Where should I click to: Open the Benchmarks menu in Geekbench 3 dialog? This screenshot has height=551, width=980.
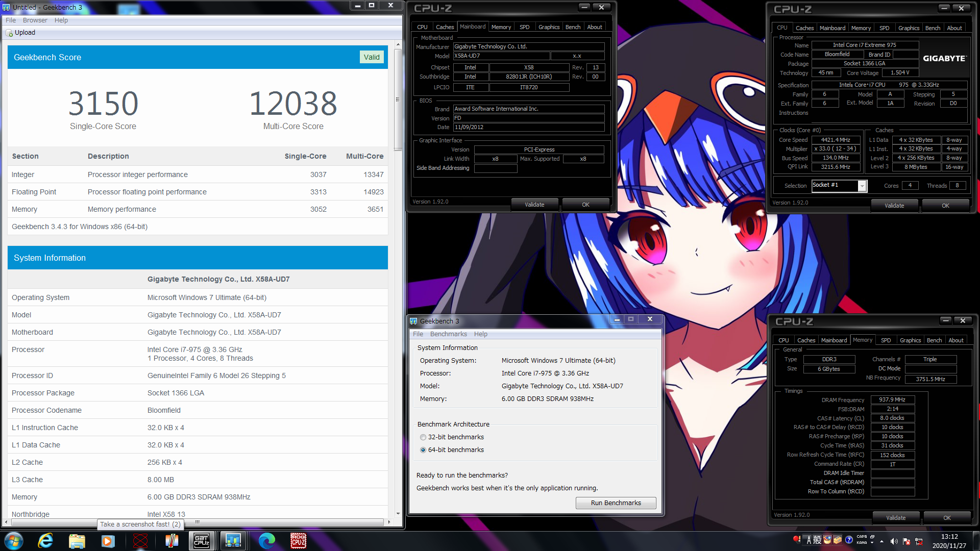449,334
